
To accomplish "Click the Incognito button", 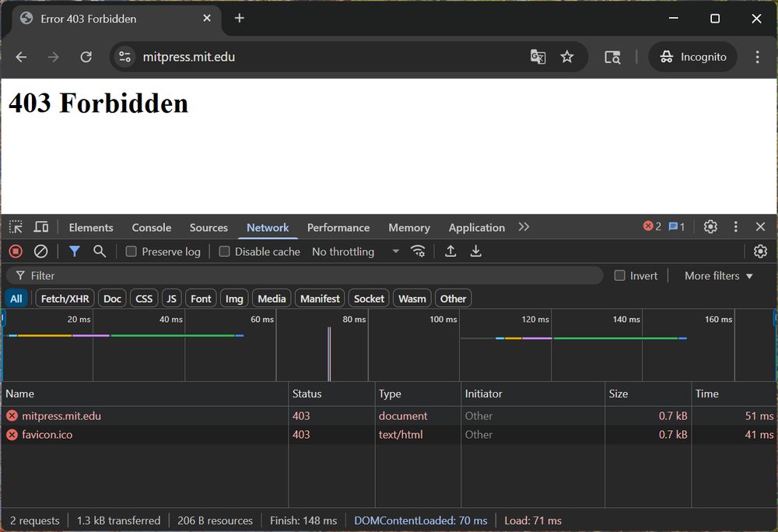I will coord(692,57).
